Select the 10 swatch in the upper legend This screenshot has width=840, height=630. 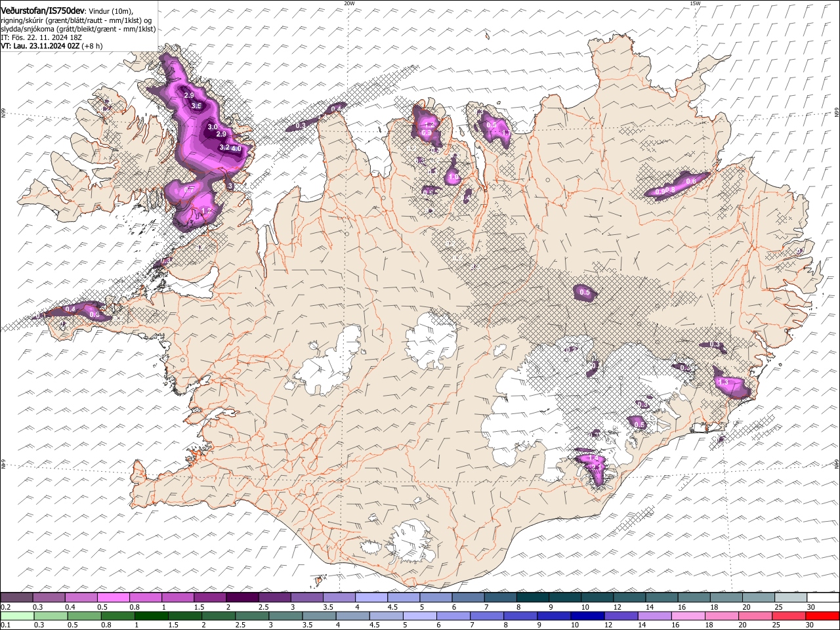point(597,598)
